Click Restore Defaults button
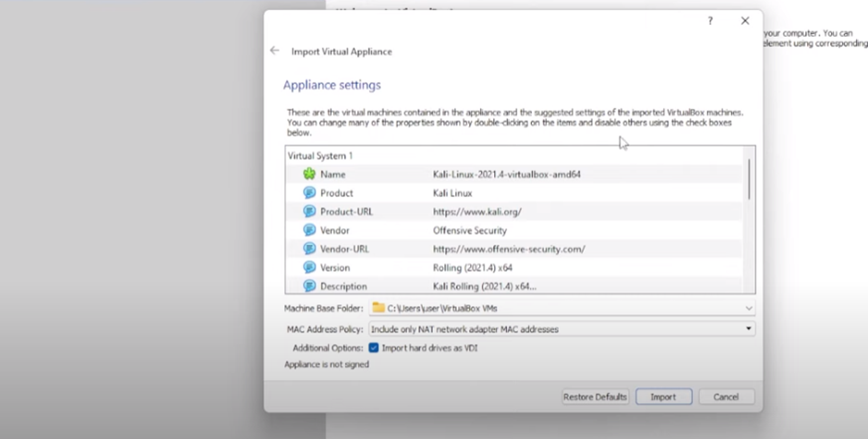868x439 pixels. coord(595,396)
